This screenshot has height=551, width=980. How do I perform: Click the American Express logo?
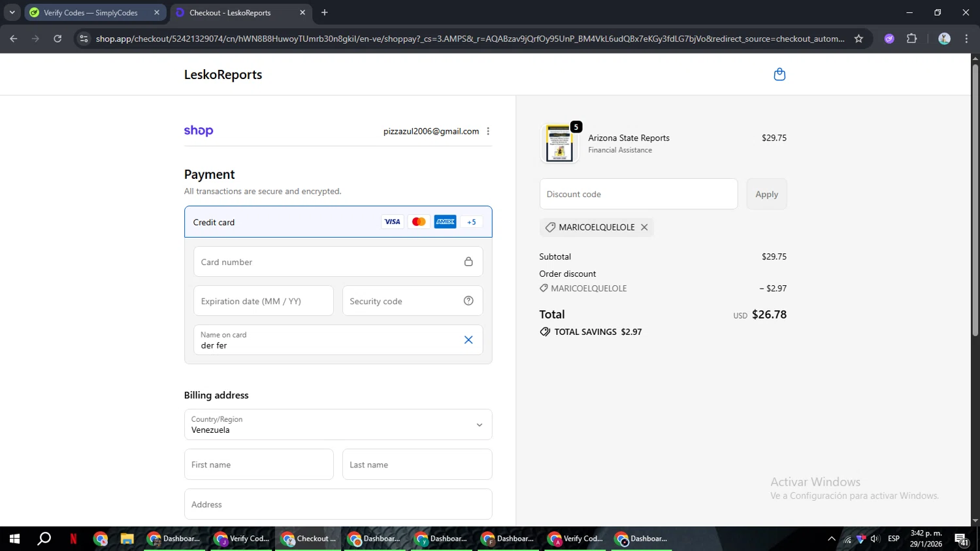[x=445, y=222]
